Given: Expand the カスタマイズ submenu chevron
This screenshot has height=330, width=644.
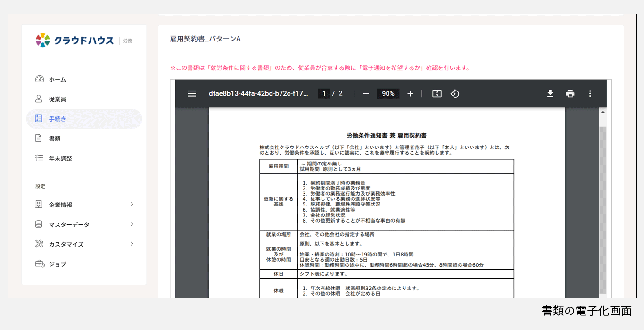Looking at the screenshot, I should (x=132, y=244).
